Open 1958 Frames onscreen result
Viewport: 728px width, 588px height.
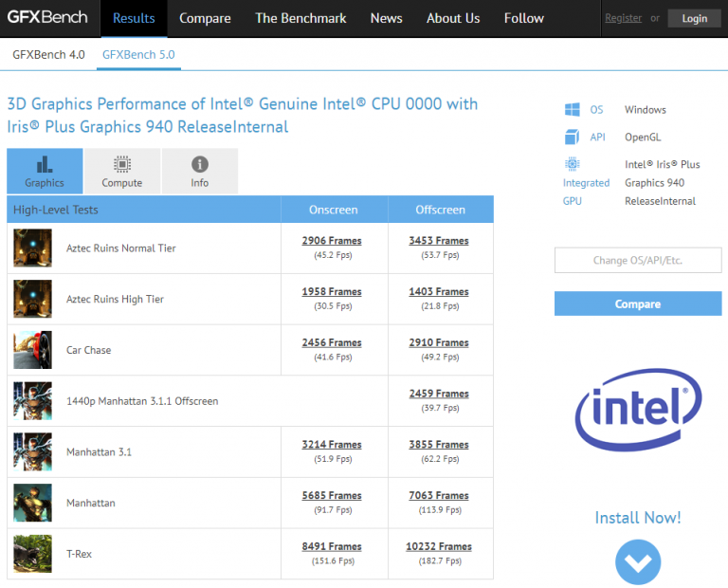(332, 292)
